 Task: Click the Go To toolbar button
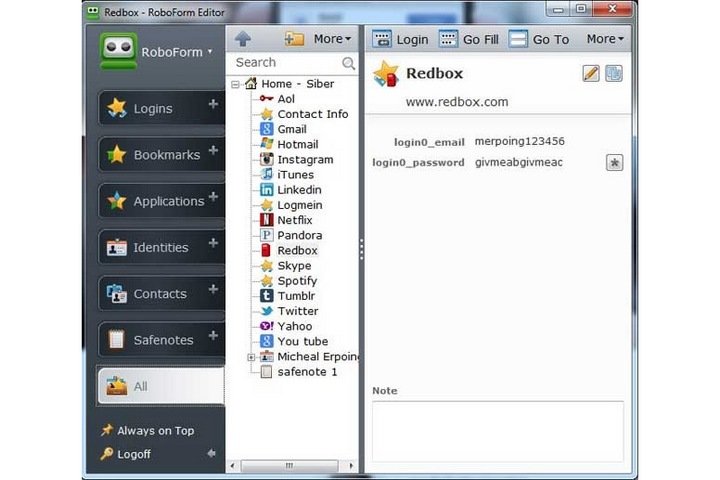coord(539,40)
